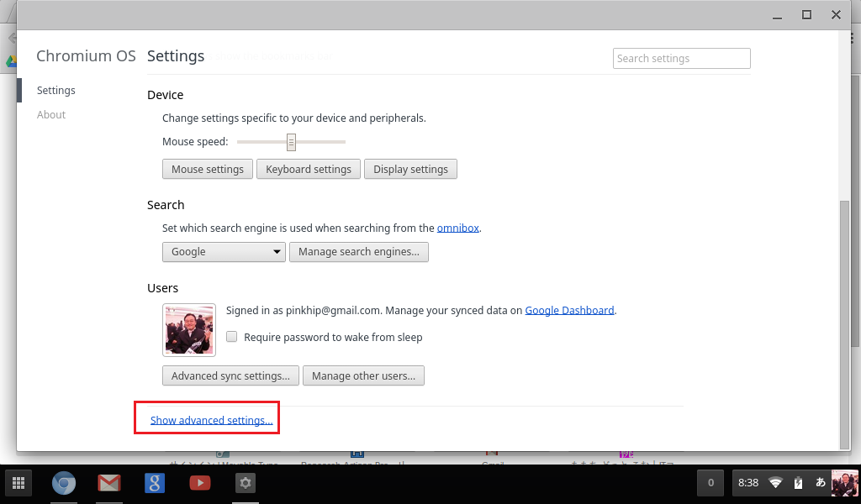
Task: Focus the Search settings field
Action: 681,59
